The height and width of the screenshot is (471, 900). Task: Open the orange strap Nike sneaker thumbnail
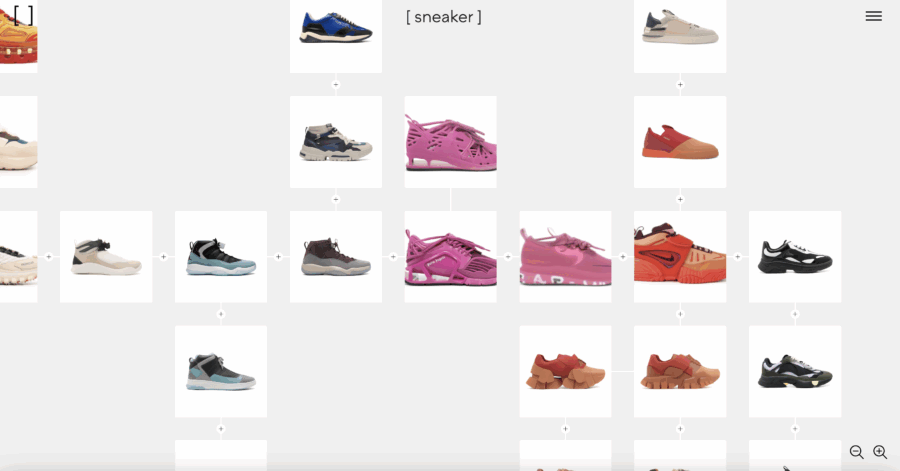(680, 256)
